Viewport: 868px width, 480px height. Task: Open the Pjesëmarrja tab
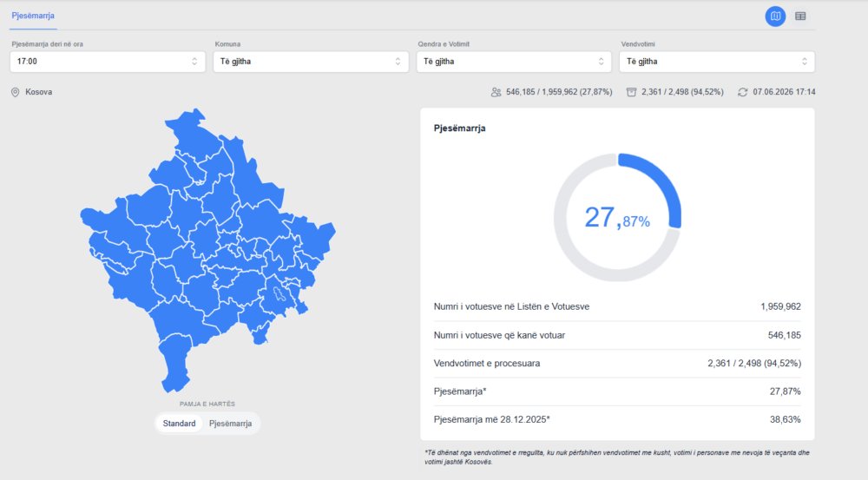33,16
